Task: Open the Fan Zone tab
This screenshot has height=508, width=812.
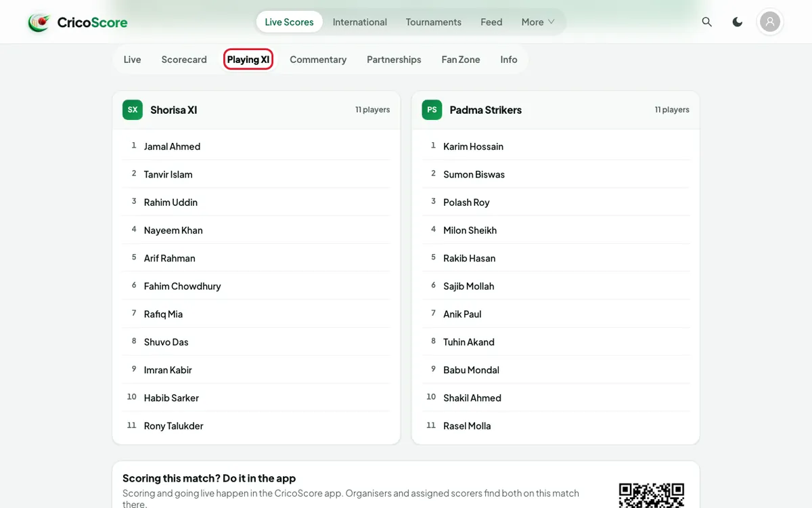Action: [461, 60]
